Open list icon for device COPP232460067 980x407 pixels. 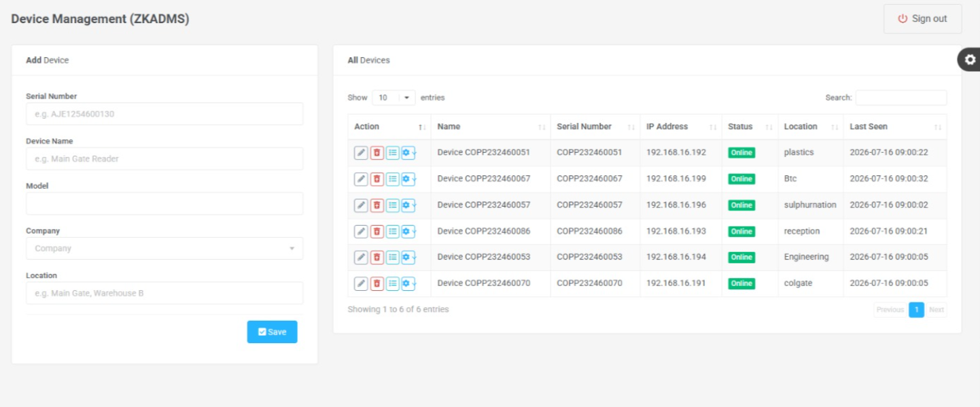393,179
